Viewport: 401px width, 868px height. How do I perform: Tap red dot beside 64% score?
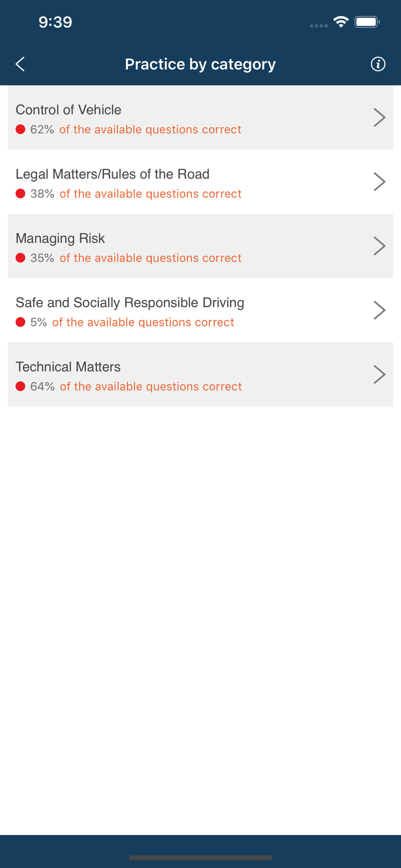[20, 386]
